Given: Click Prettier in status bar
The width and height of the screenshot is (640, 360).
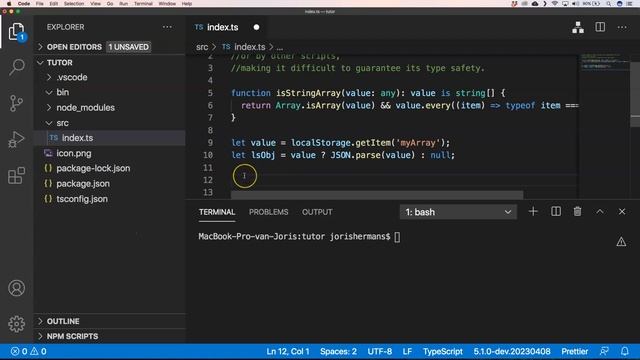Looking at the screenshot, I should pos(575,351).
